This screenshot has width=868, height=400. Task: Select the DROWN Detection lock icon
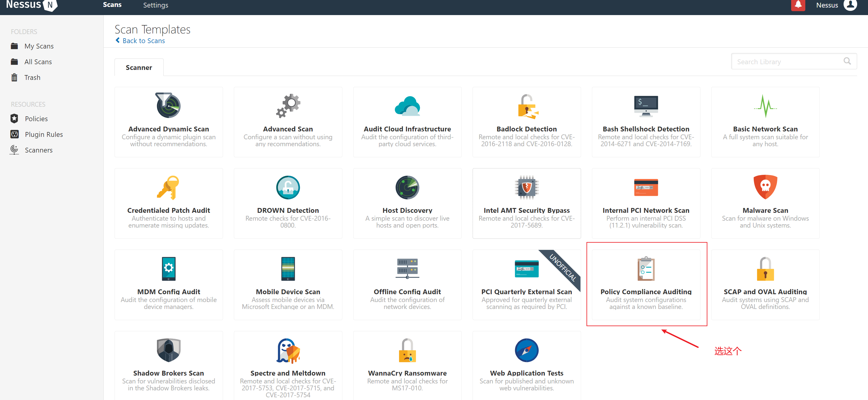click(x=288, y=187)
